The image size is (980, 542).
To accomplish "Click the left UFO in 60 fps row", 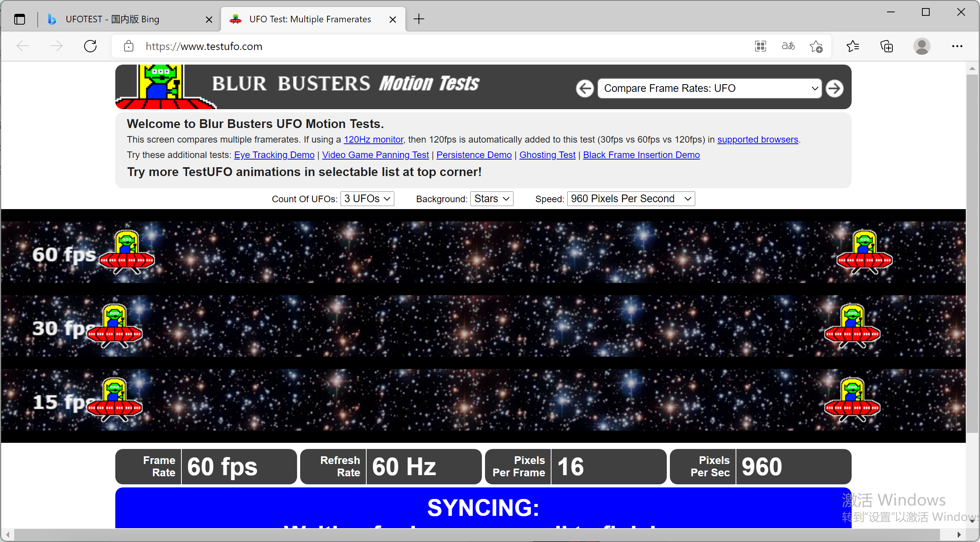I will pos(127,252).
